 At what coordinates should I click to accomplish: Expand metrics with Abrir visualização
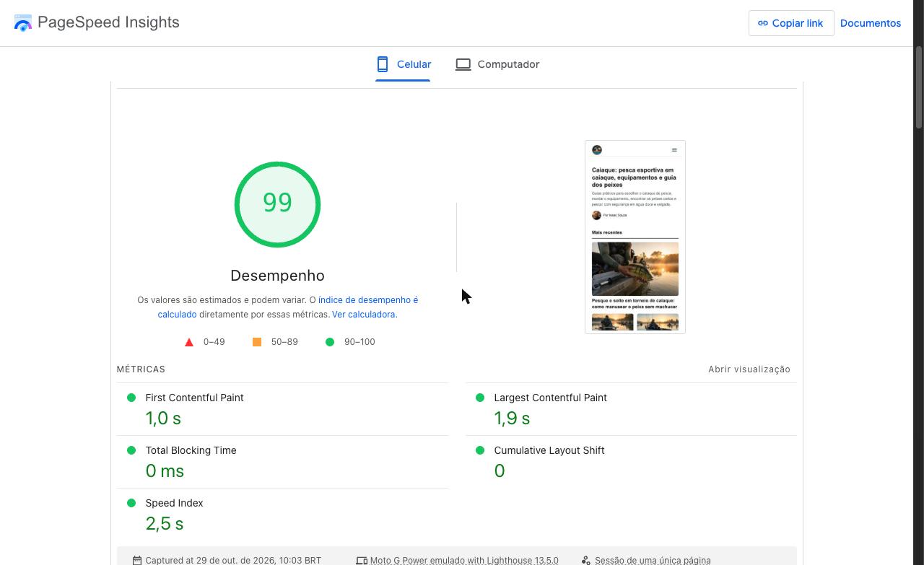coord(749,369)
